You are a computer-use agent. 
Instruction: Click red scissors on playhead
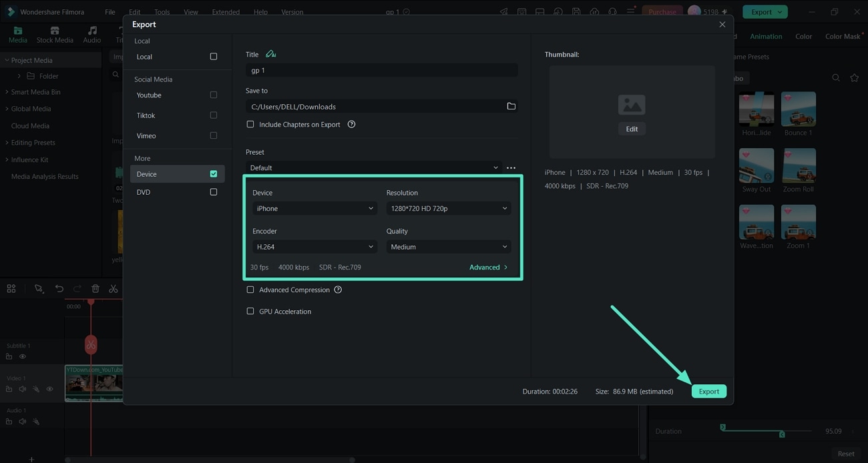(91, 345)
